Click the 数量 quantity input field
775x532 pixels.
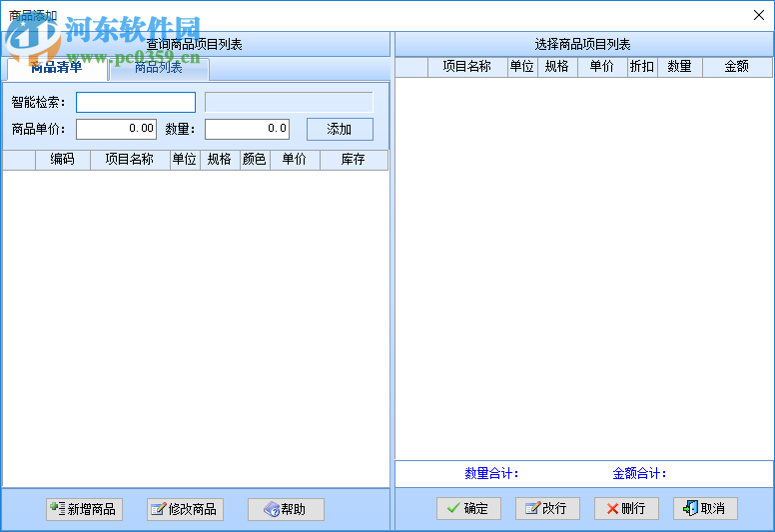click(247, 129)
